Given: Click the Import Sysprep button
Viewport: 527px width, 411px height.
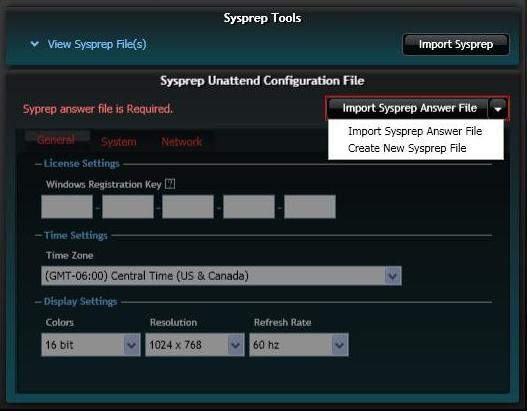Looking at the screenshot, I should click(455, 44).
